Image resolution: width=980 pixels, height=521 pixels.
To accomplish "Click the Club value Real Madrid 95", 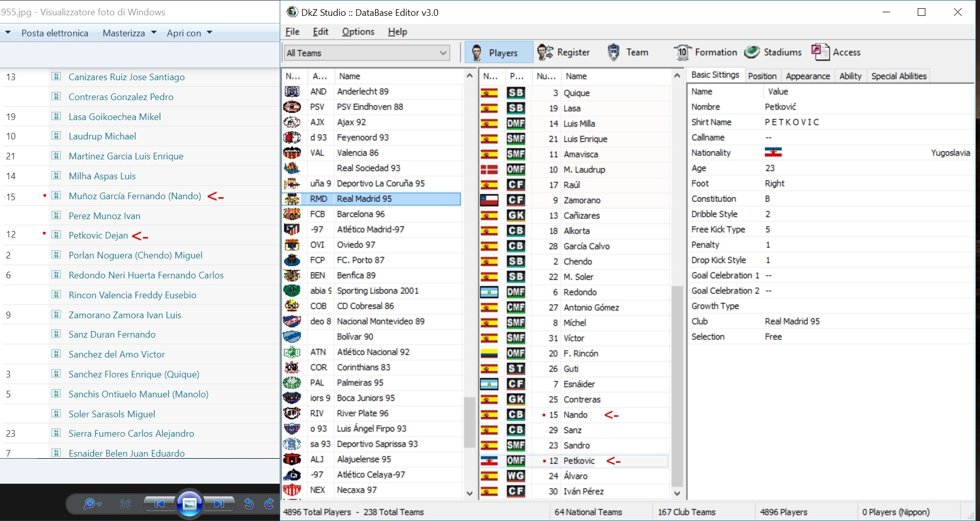I will (792, 321).
